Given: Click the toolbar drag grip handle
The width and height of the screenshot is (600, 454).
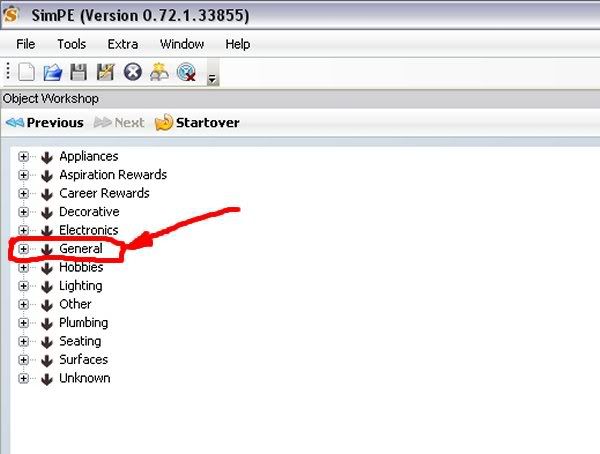Looking at the screenshot, I should (8, 72).
